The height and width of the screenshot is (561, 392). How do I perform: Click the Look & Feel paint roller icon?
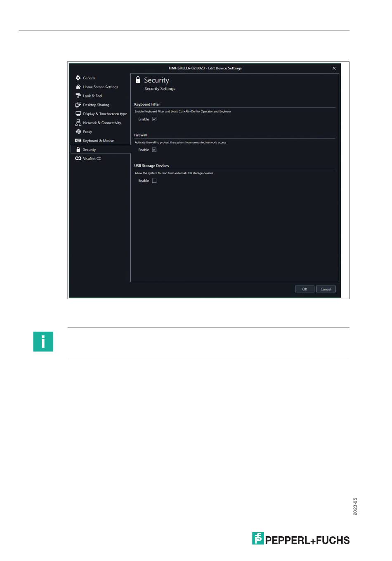point(78,96)
